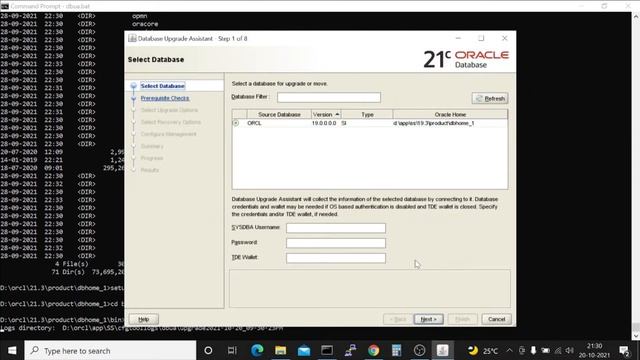Open the notification action center

pyautogui.click(x=624, y=351)
